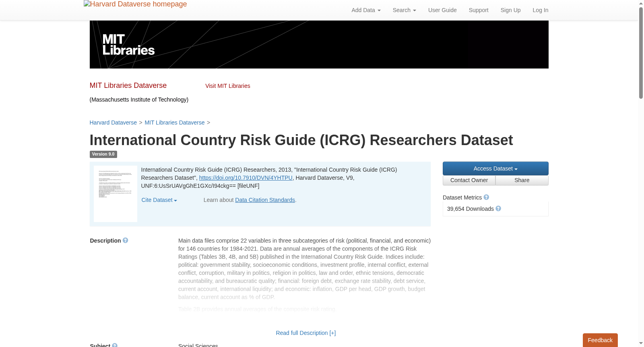Click the Description help icon
Screen dimensions: 644x347
pos(126,240)
